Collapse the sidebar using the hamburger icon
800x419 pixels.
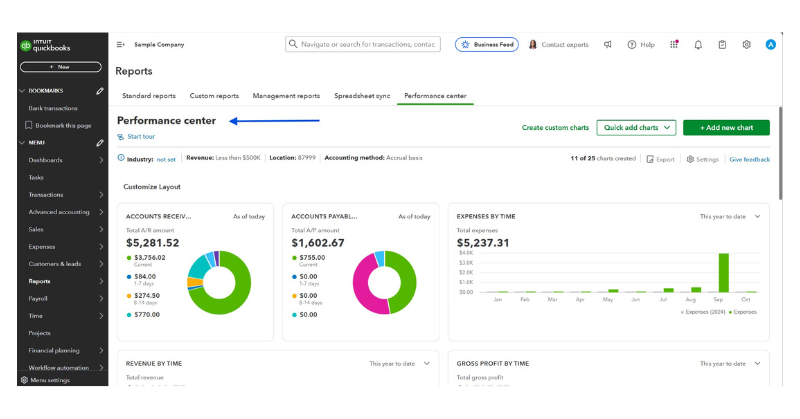[x=121, y=45]
